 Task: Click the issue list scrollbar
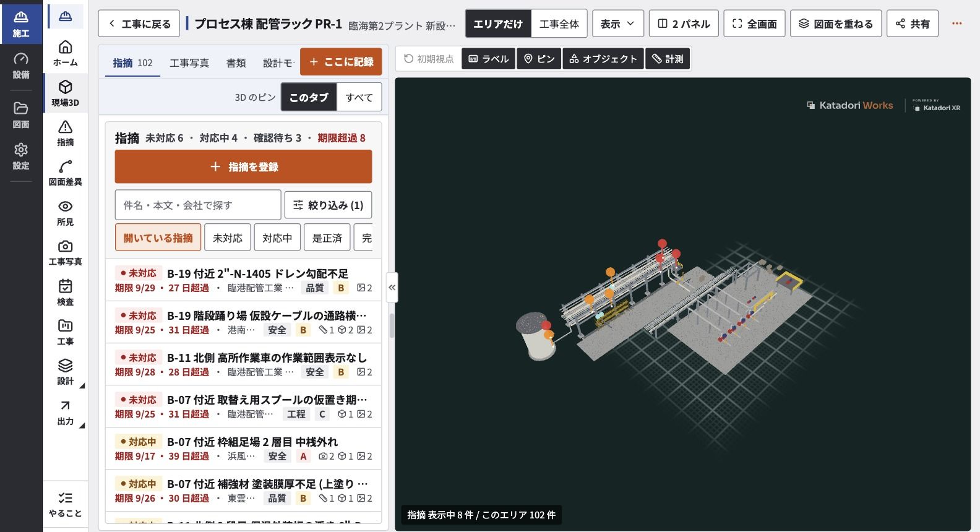(392, 325)
